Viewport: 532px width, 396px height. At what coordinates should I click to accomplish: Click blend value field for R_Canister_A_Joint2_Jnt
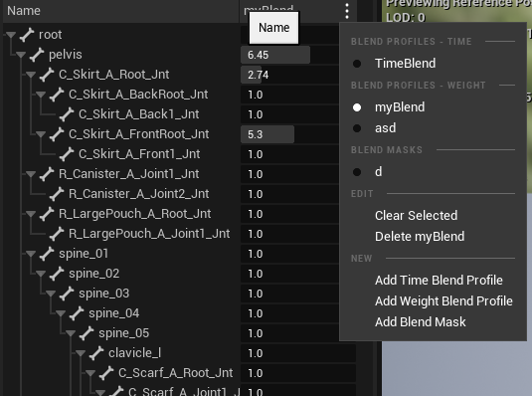(289, 194)
